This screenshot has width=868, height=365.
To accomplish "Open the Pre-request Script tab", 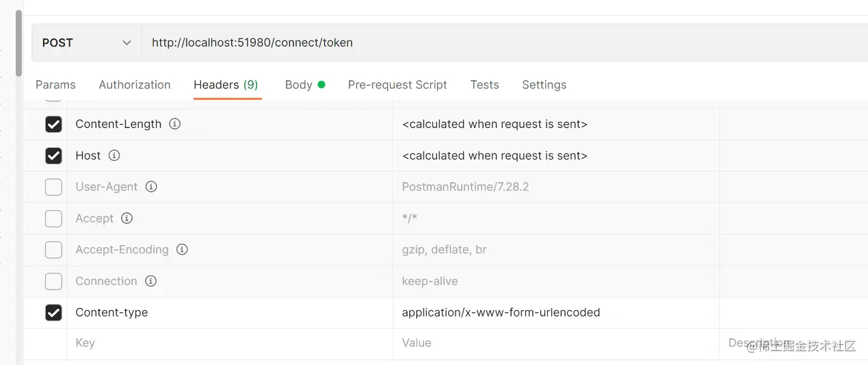I will (x=397, y=85).
